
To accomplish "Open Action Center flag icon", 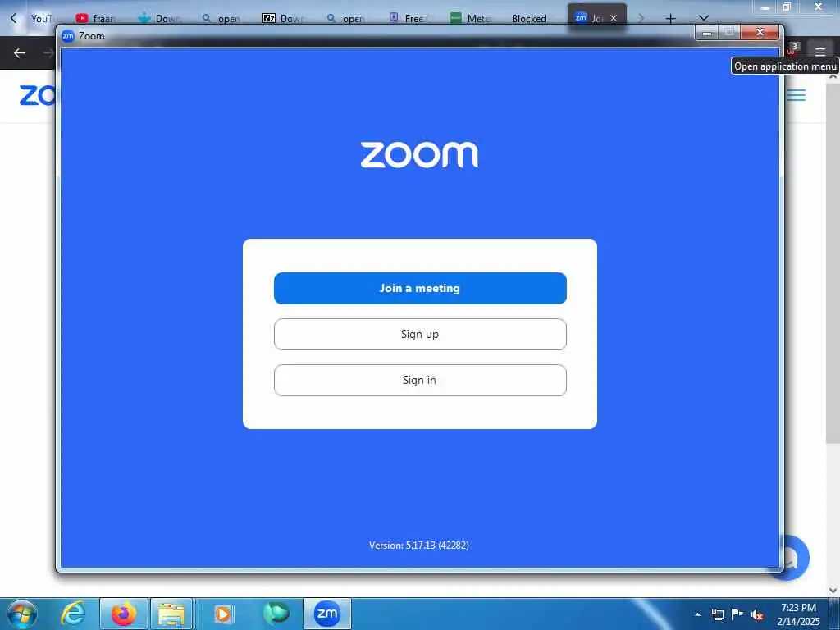I will tap(737, 614).
